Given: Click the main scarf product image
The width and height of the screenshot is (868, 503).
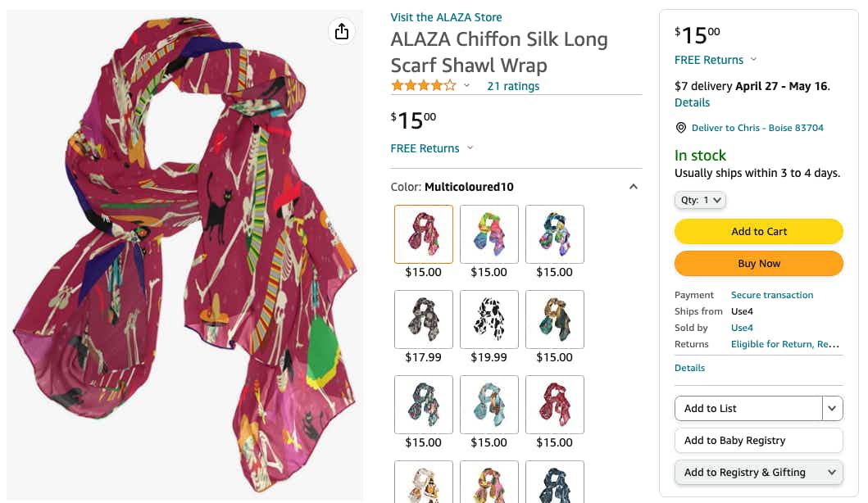Looking at the screenshot, I should (185, 254).
